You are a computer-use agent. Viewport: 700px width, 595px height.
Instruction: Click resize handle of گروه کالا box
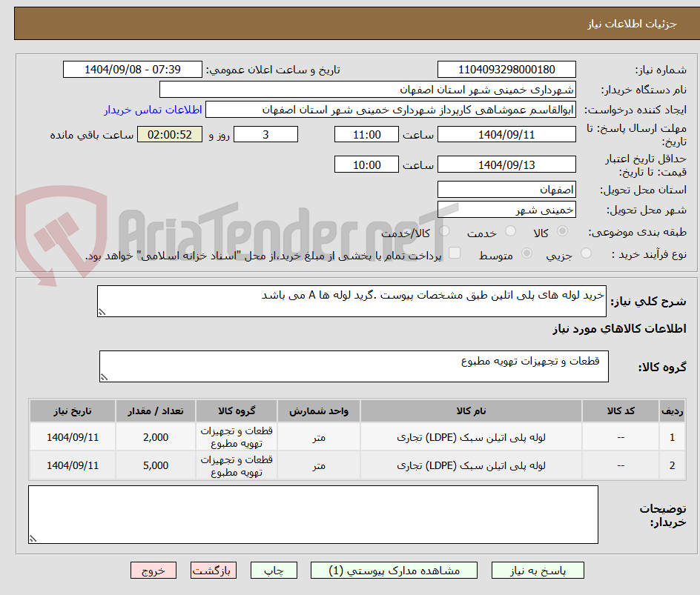(x=104, y=377)
